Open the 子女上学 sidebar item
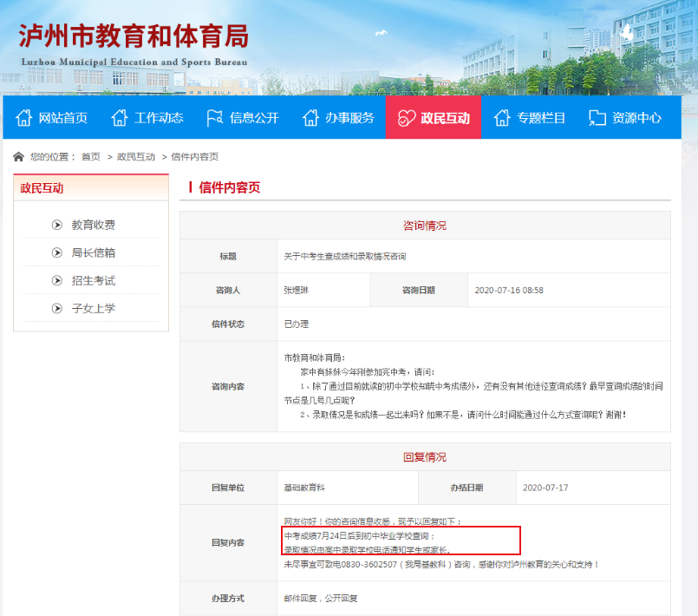This screenshot has height=616, width=698. click(x=93, y=308)
